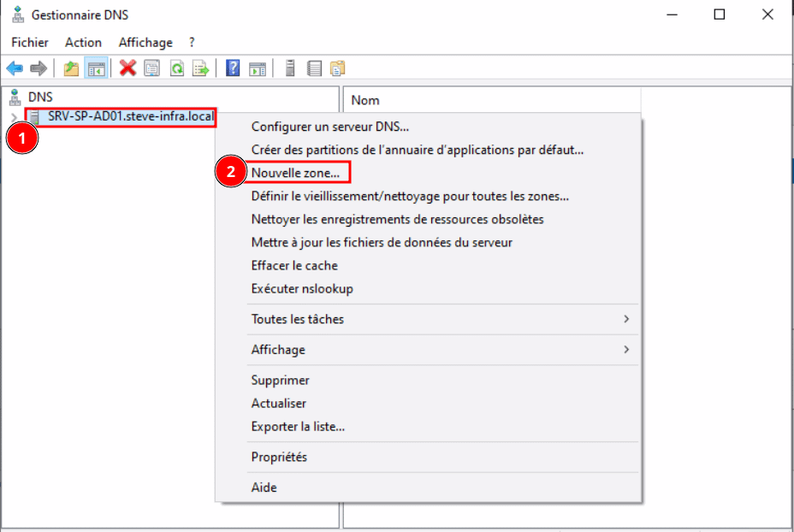Open the Action menu in menu bar

pos(83,42)
